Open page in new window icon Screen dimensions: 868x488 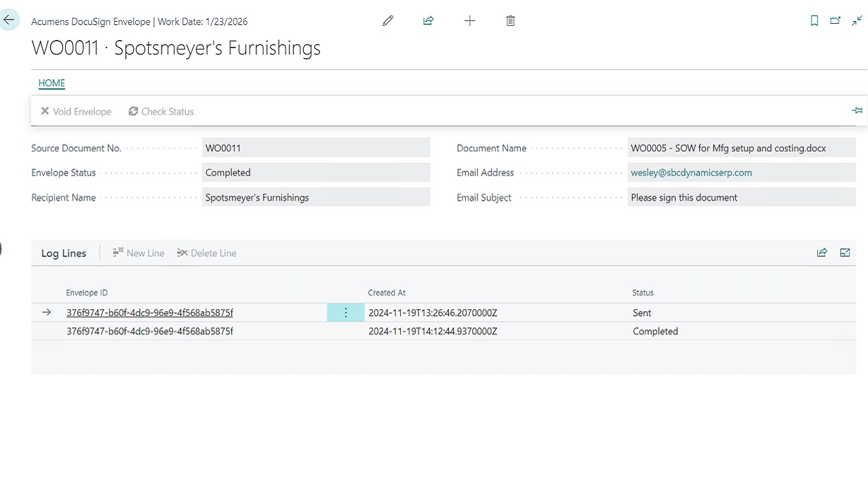[x=835, y=21]
